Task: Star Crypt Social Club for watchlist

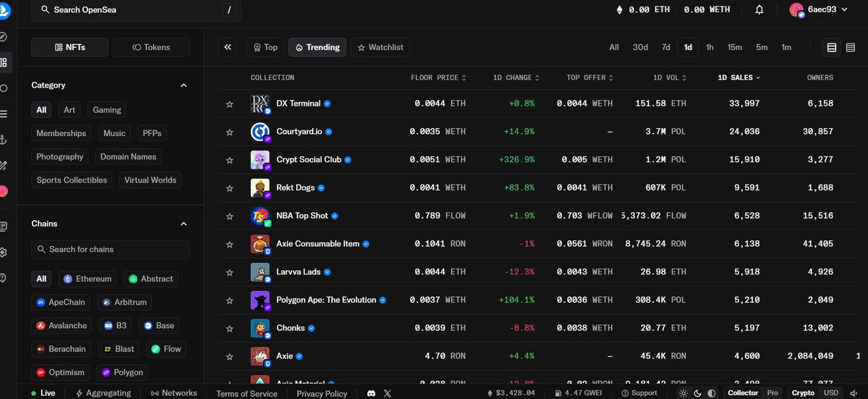Action: [230, 160]
